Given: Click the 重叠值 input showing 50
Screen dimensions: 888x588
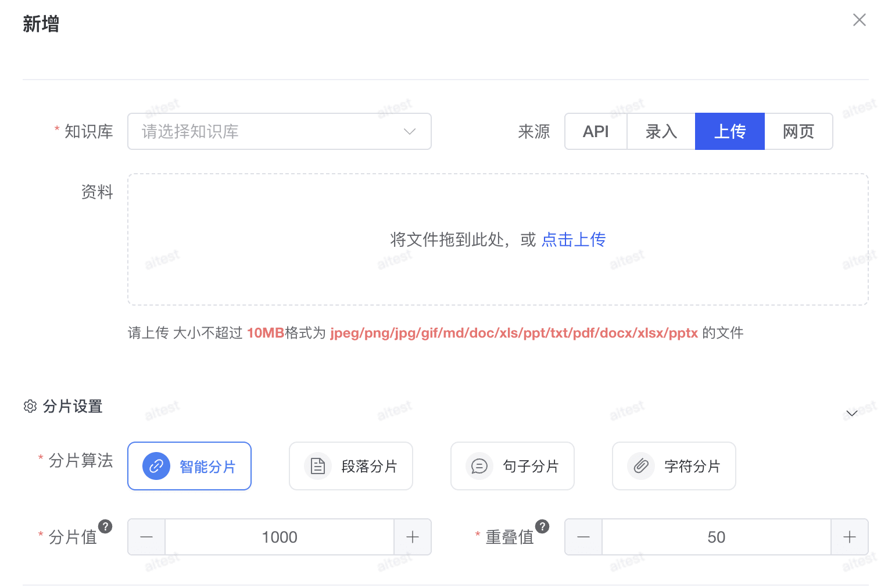Looking at the screenshot, I should (x=717, y=537).
